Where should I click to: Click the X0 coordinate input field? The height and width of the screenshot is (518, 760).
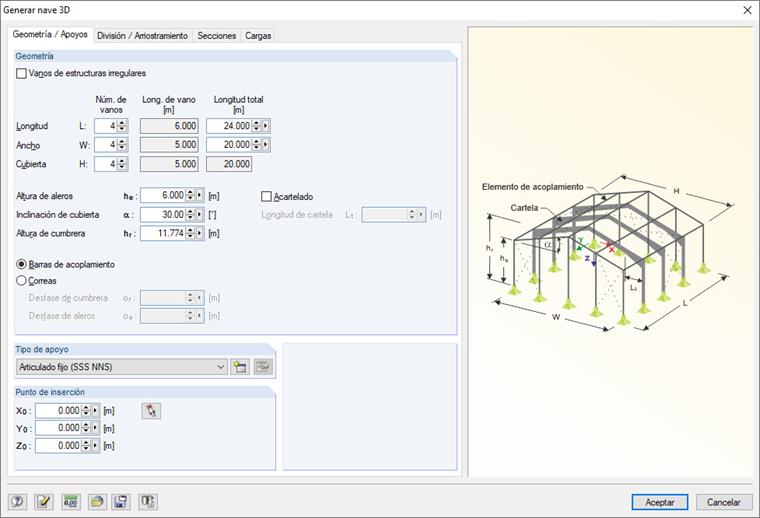coord(59,410)
